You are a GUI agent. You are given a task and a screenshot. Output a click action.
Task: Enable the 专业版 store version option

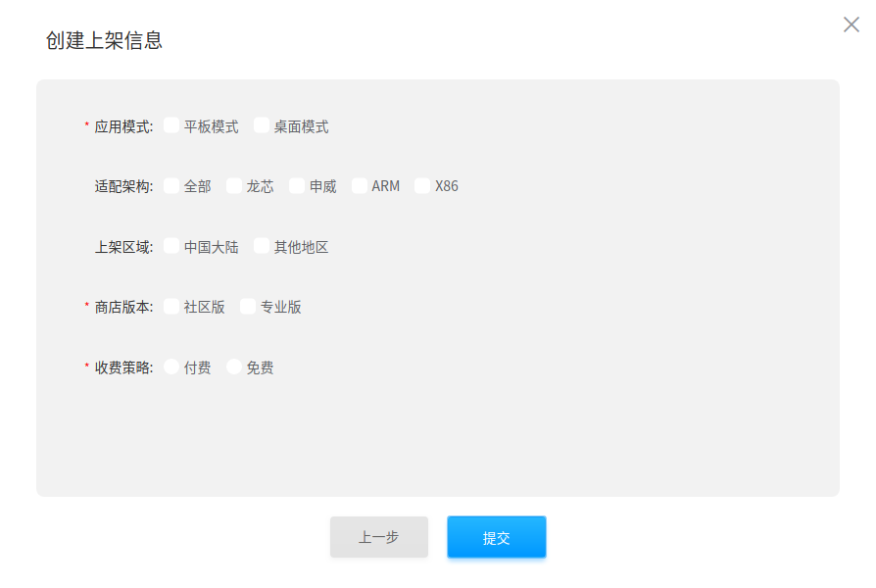tap(248, 307)
